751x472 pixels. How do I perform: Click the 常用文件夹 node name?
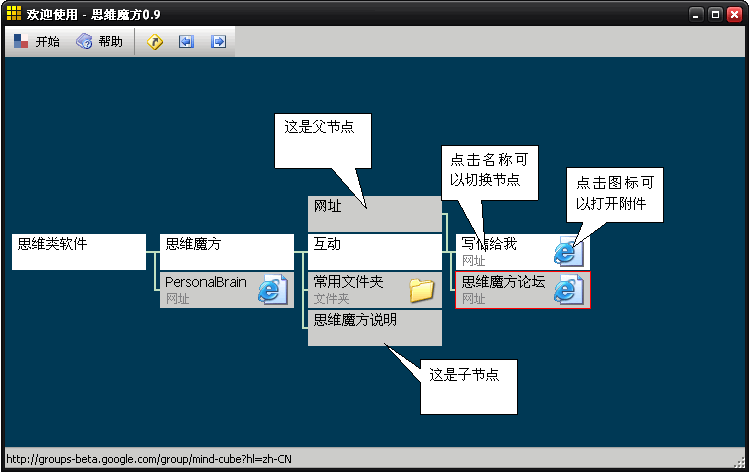tap(348, 281)
